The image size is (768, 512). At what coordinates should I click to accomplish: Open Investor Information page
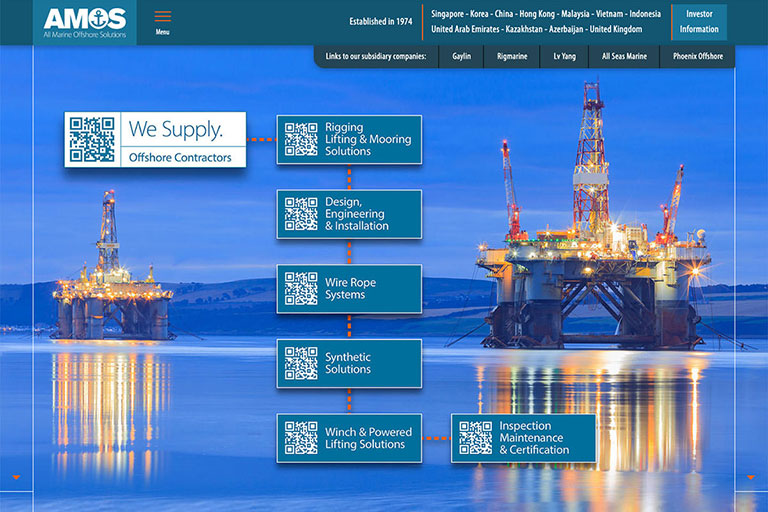point(699,22)
